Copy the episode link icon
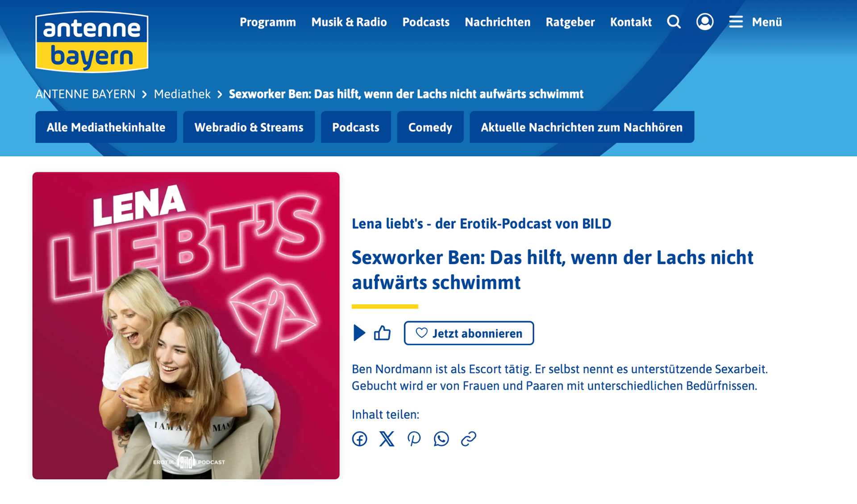Viewport: 857px width, 504px height. [x=468, y=439]
